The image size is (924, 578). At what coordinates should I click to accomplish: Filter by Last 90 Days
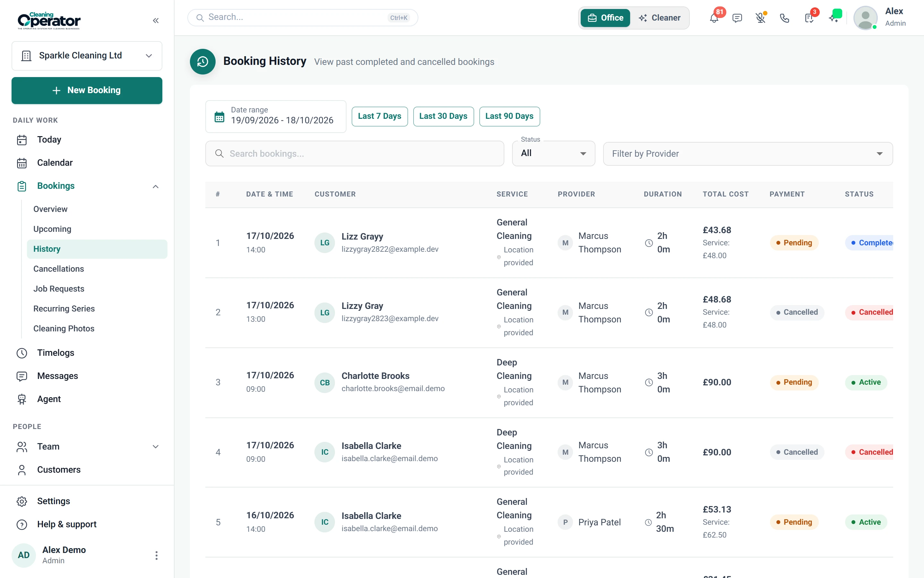[509, 116]
